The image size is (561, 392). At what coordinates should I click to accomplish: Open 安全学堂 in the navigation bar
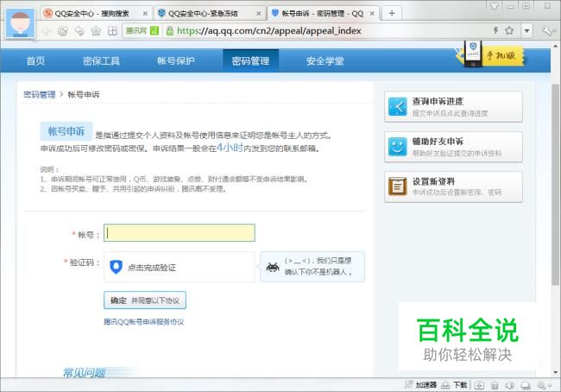click(x=325, y=60)
